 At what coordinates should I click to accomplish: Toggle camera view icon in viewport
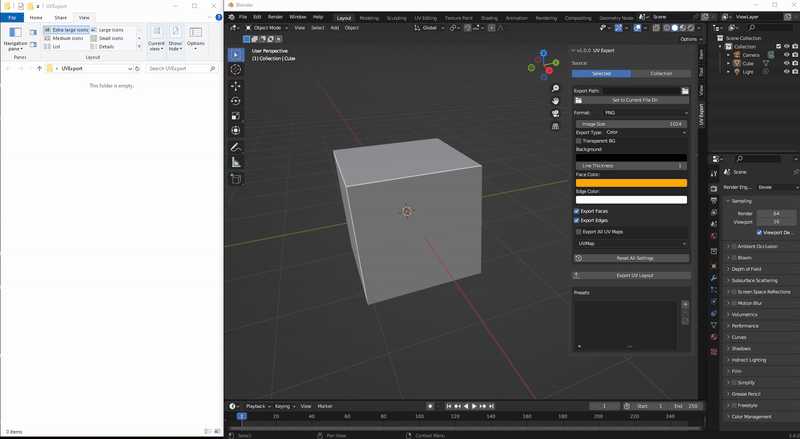(555, 113)
